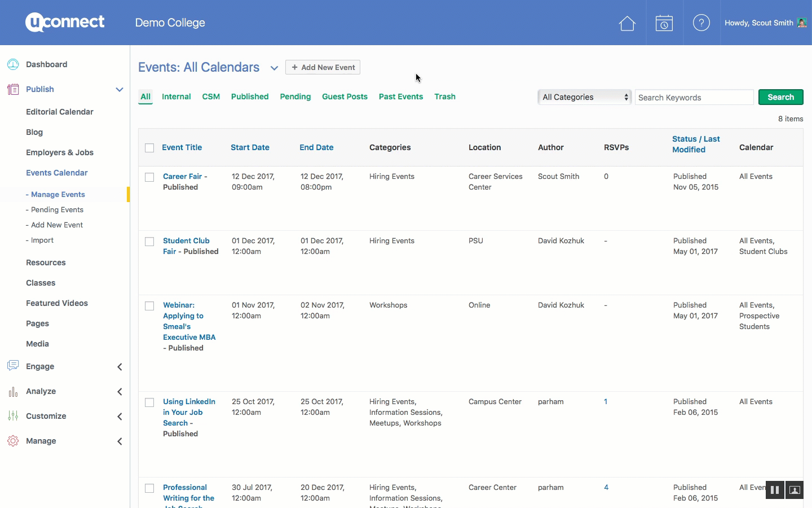This screenshot has height=508, width=812.
Task: Click the Manage gear icon
Action: coord(13,441)
